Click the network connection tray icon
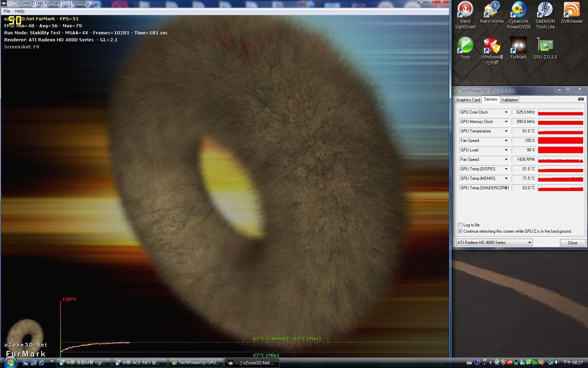The image size is (588, 368). pyautogui.click(x=551, y=362)
